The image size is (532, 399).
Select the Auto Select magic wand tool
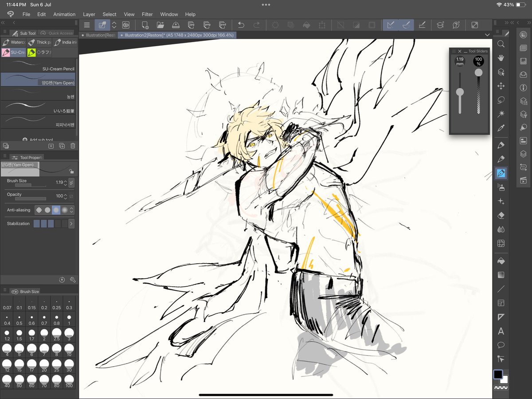501,115
